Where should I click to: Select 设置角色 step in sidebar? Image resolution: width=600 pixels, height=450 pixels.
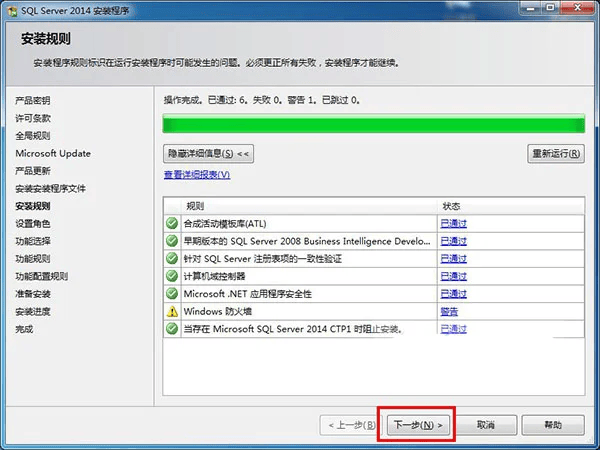[33, 223]
